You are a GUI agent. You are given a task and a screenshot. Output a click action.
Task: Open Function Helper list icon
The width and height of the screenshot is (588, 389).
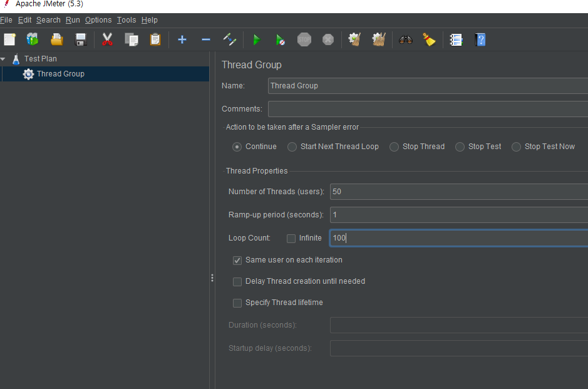(x=456, y=39)
